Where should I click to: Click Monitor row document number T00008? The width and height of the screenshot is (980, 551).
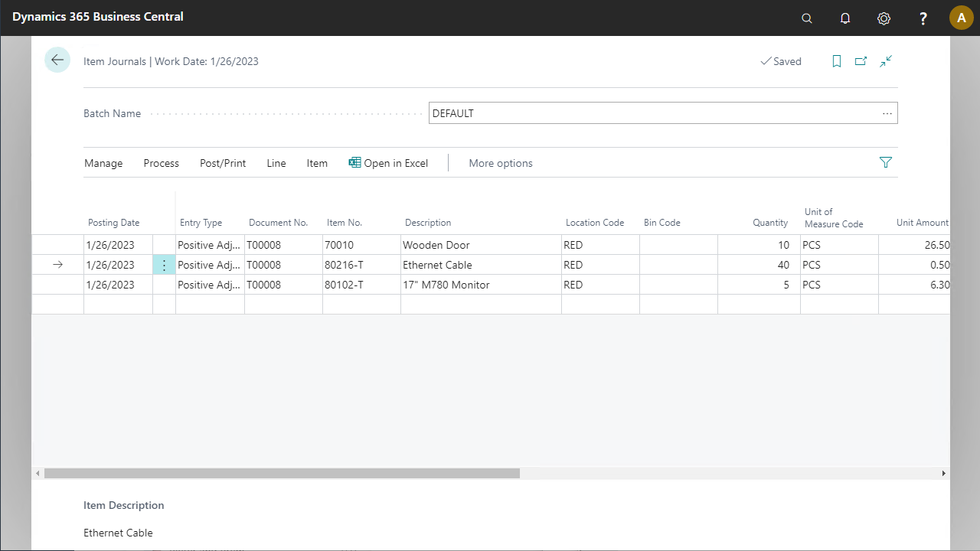283,285
